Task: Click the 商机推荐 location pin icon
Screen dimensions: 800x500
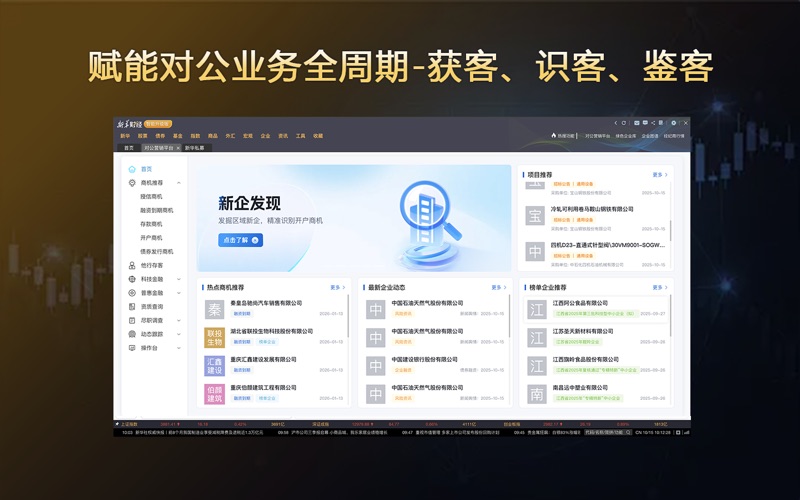Action: tap(132, 183)
